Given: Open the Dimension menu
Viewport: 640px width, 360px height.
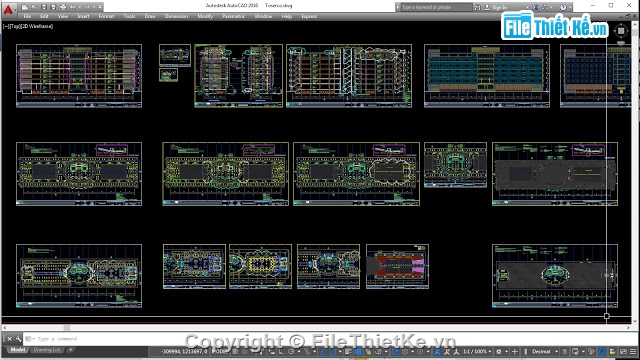Looking at the screenshot, I should click(x=176, y=16).
